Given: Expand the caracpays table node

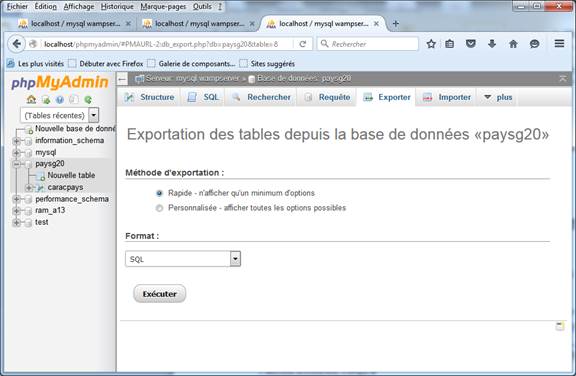Looking at the screenshot, I should coord(29,188).
